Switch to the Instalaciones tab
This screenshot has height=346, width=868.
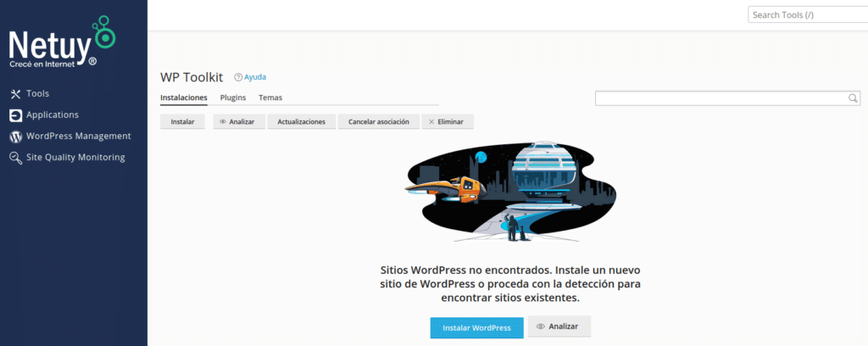coord(184,98)
